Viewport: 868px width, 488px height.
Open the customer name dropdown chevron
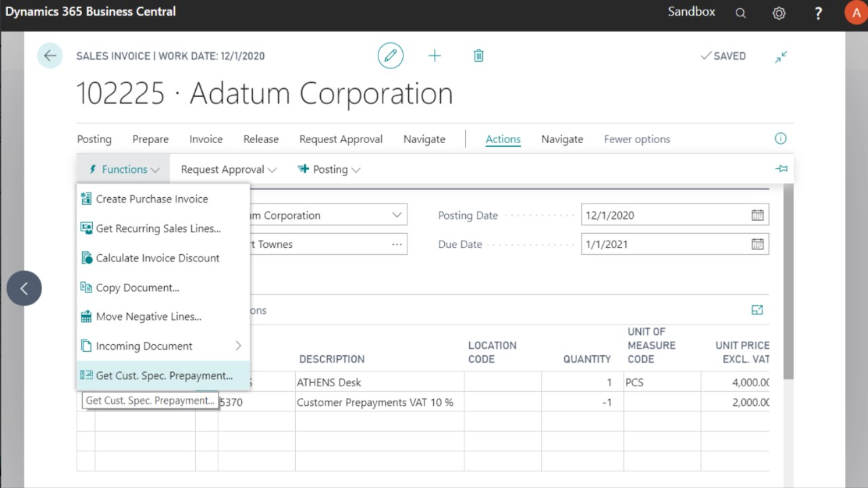397,215
